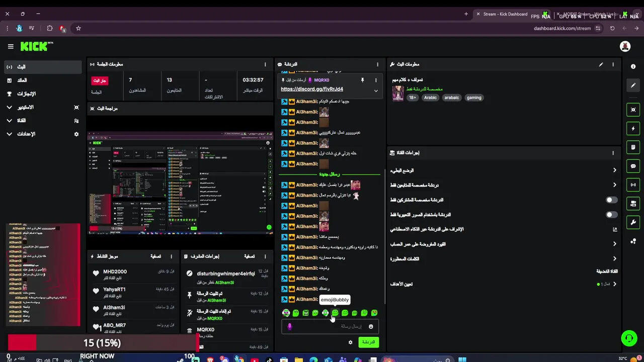The height and width of the screenshot is (362, 644).
Task: Expand the Studio section in left sidebar
Action: pyautogui.click(x=9, y=107)
